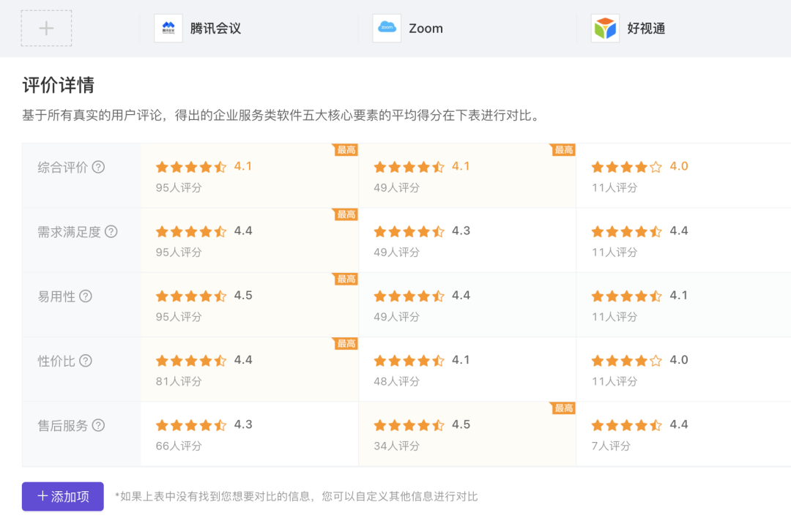Click 49人评分 under Zoom 综合评价
Screen dimensions: 791x532
(396, 187)
